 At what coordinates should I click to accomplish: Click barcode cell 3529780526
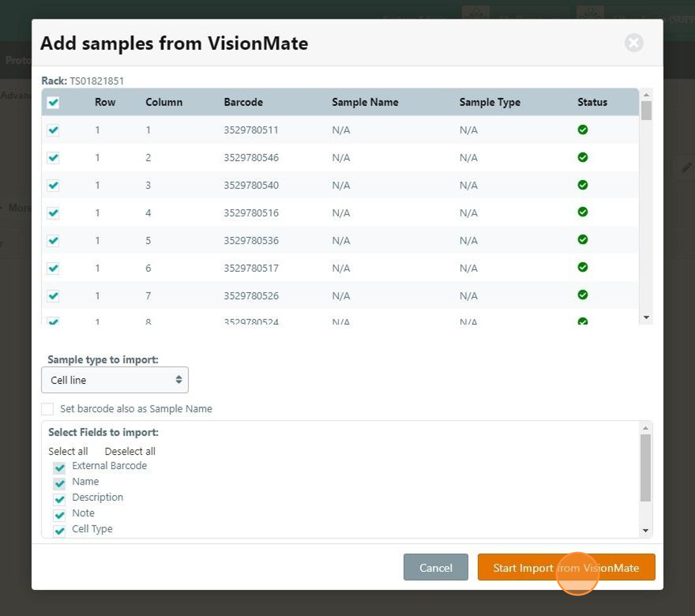(x=251, y=296)
